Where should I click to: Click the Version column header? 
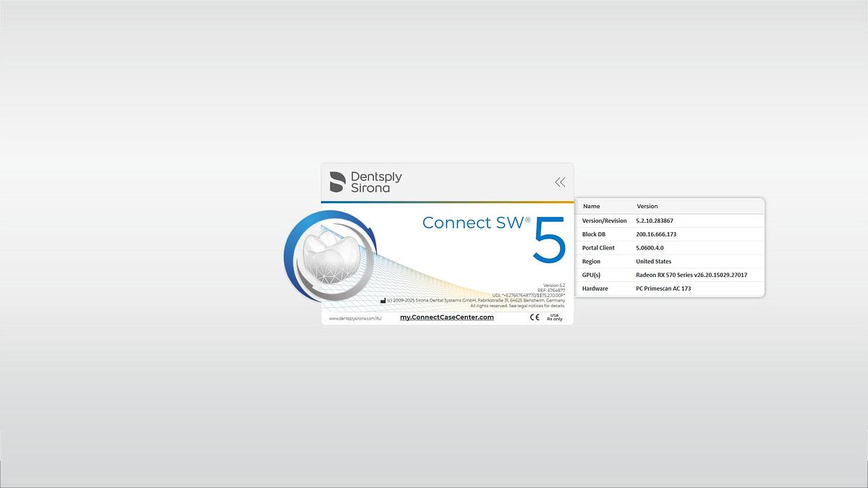(647, 206)
